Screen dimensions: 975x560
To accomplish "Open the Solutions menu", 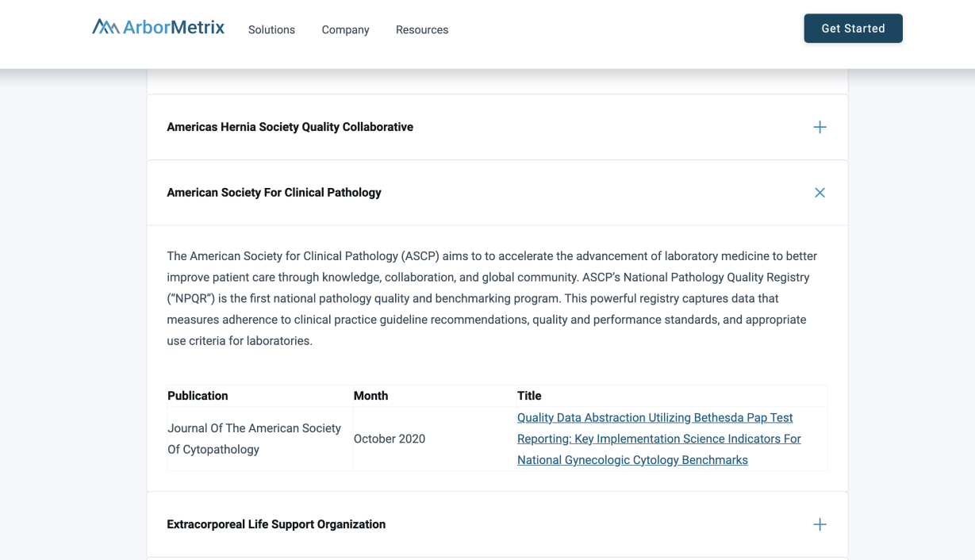I will tap(271, 29).
